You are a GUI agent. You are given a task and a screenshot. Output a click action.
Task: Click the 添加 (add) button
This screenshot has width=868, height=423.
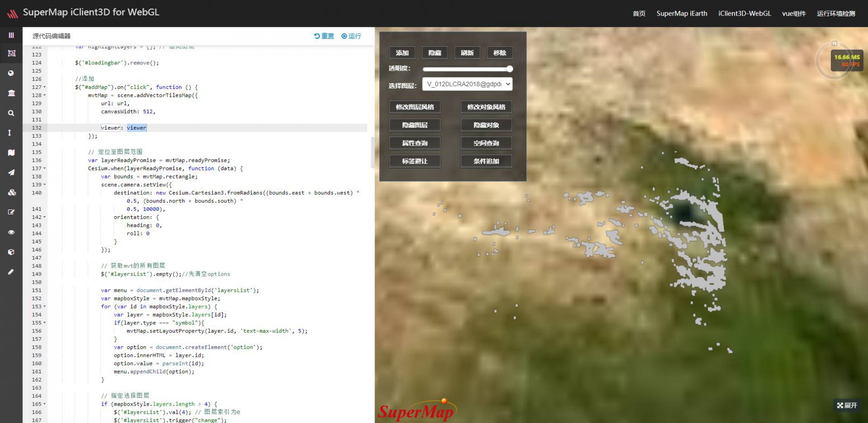coord(402,53)
